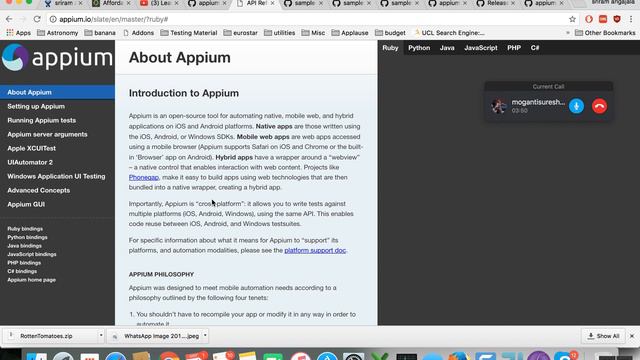Image resolution: width=640 pixels, height=360 pixels.
Task: Open Appium home page link
Action: [x=31, y=280]
